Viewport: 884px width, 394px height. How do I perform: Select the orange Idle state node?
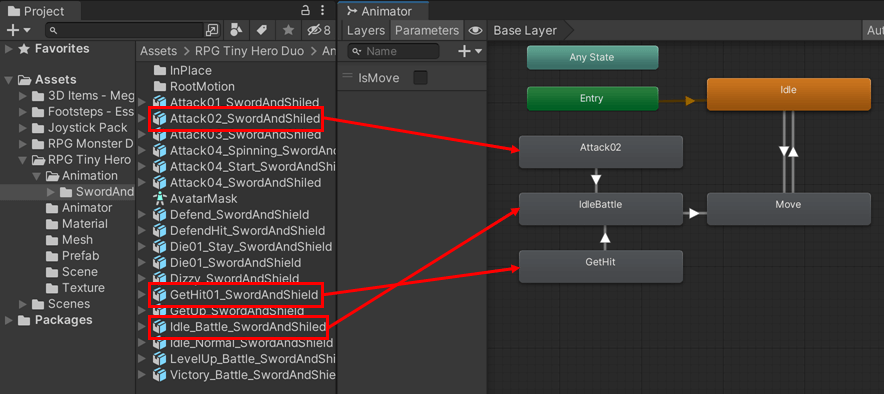pyautogui.click(x=789, y=94)
